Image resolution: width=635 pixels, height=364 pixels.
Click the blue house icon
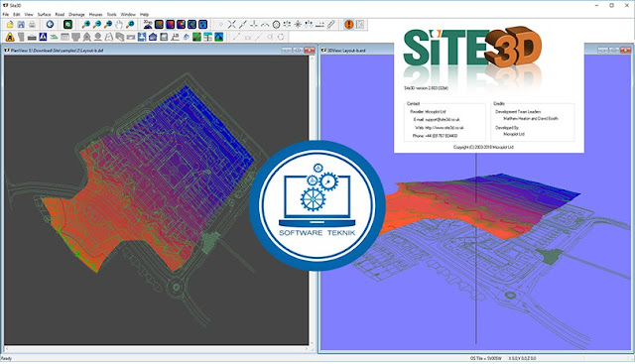pyautogui.click(x=152, y=37)
